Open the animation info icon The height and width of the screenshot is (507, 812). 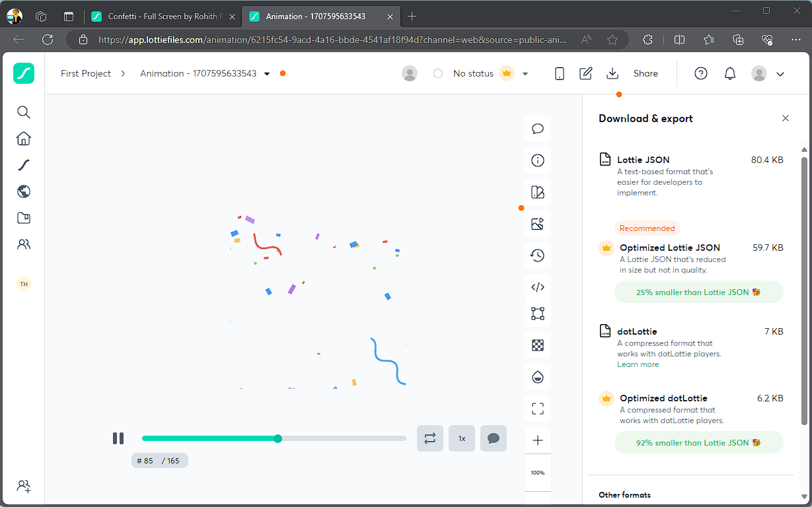click(537, 160)
